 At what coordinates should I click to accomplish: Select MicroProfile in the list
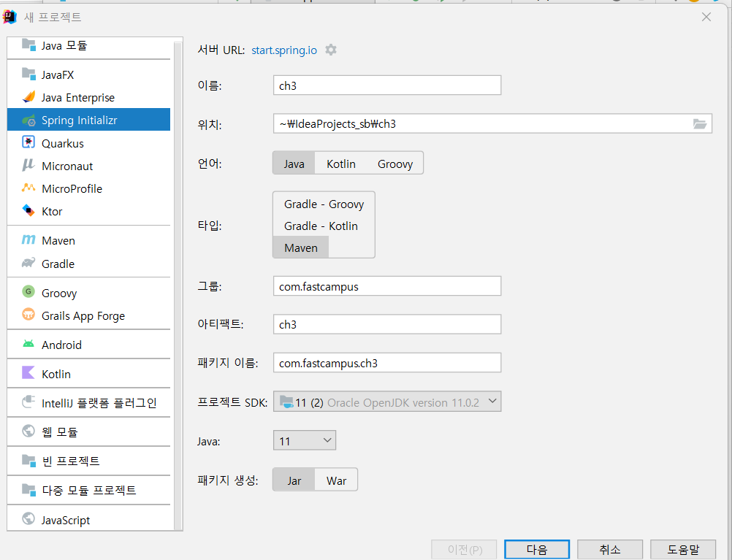click(x=88, y=188)
